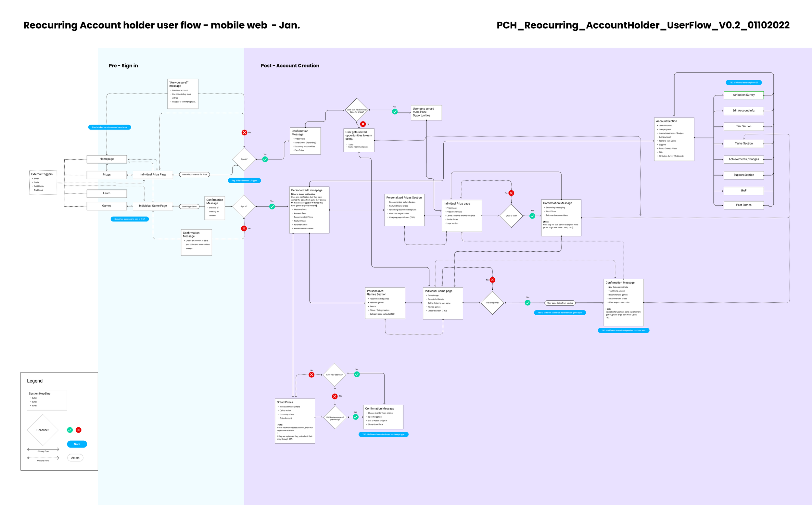Click the Action pill in the Legend

75,458
